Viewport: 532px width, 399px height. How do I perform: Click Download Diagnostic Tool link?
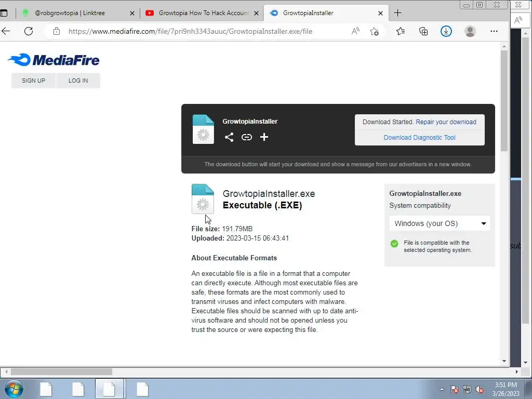(x=419, y=137)
